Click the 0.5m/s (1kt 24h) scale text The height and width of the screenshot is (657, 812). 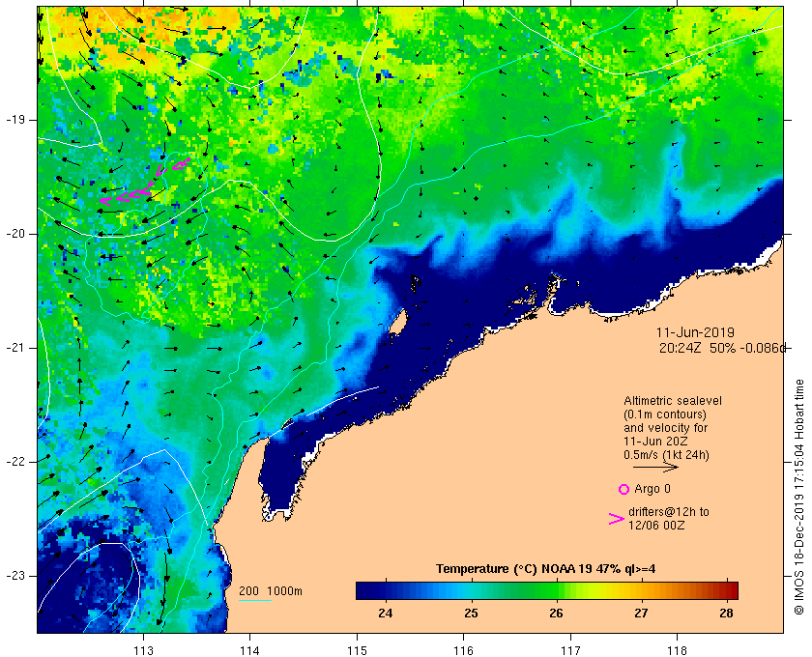(666, 455)
